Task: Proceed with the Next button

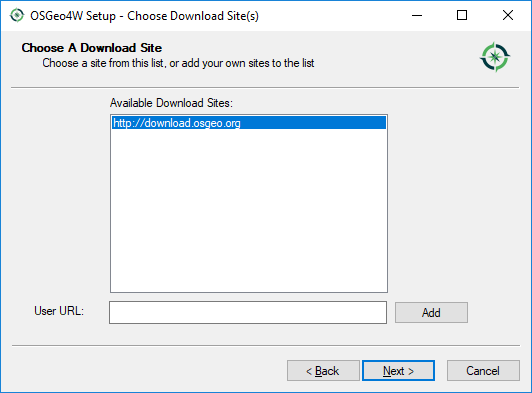Action: [x=398, y=371]
